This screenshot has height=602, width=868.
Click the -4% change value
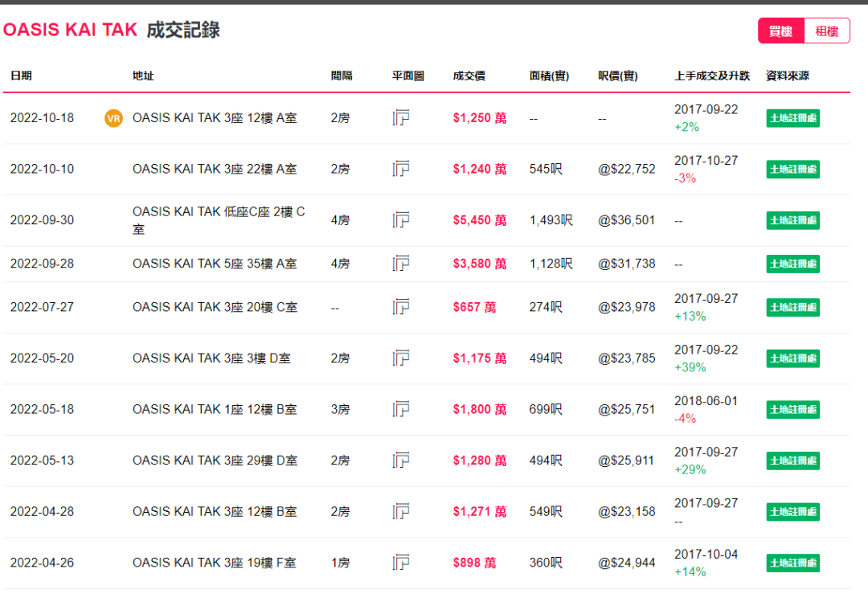click(686, 418)
